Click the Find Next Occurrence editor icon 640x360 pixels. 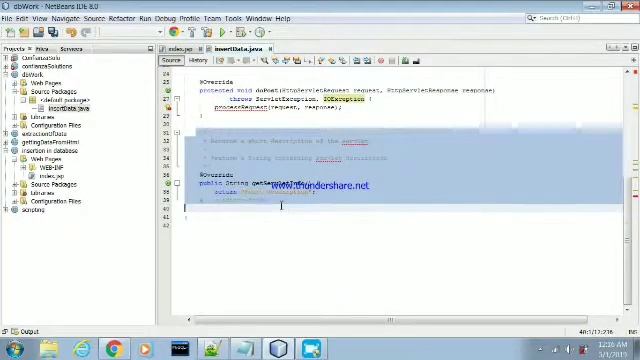coord(286,61)
